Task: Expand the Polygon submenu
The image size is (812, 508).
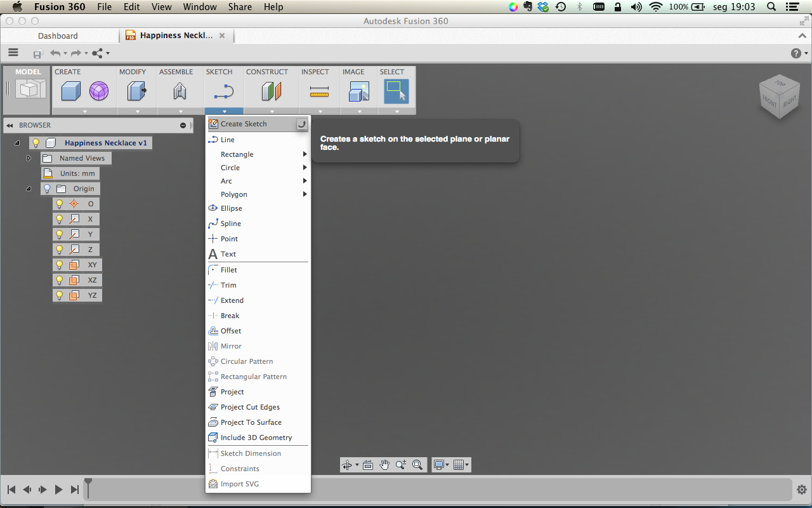Action: tap(259, 194)
